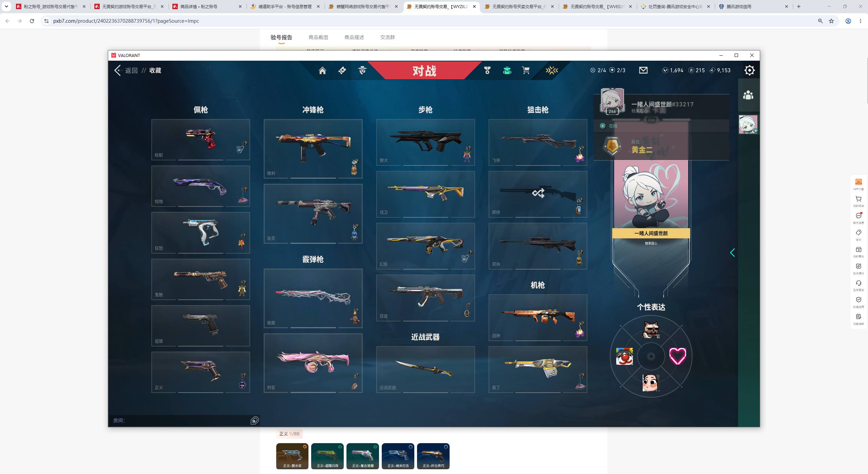Click the chat bubble icon beside 房间
This screenshot has width=868, height=474.
(254, 420)
